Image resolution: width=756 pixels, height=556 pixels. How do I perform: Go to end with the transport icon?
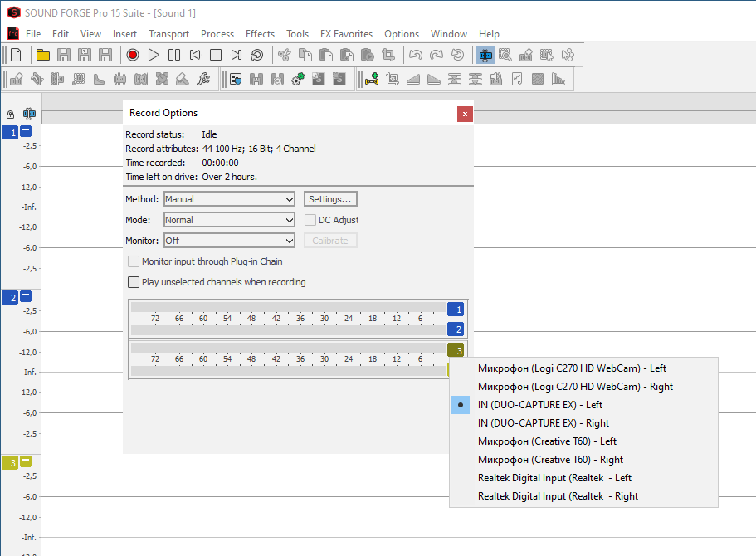[237, 55]
